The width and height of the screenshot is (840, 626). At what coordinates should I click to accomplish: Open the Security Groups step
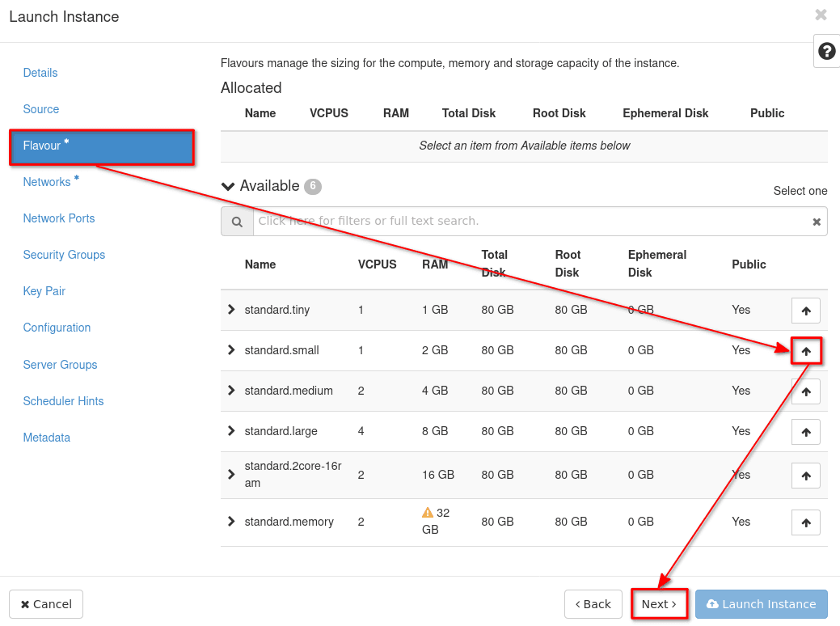point(64,255)
